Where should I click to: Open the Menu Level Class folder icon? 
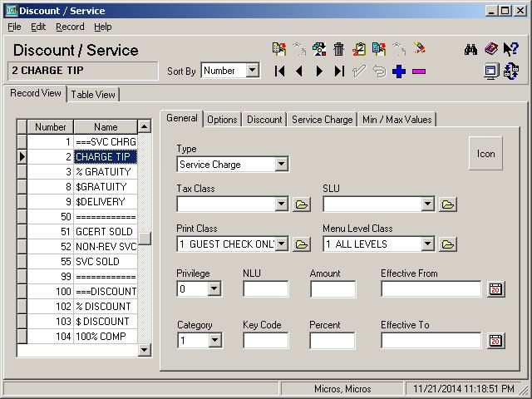448,244
